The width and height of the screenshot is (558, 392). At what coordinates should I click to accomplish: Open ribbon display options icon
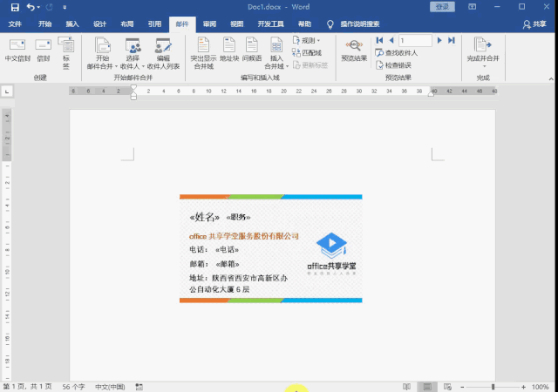[x=472, y=7]
